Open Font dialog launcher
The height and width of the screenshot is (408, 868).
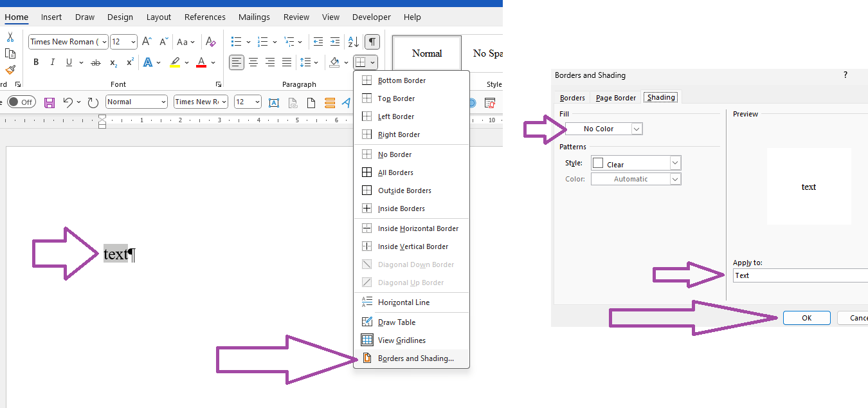pyautogui.click(x=219, y=84)
